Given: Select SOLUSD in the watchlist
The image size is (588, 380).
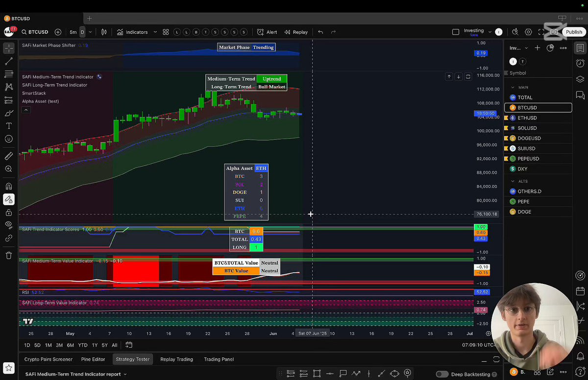Looking at the screenshot, I should 538,128.
